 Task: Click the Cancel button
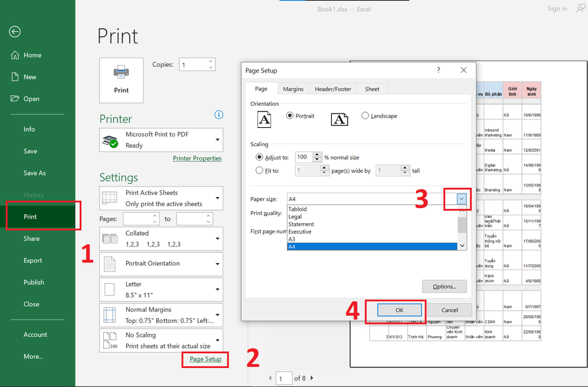tap(449, 310)
